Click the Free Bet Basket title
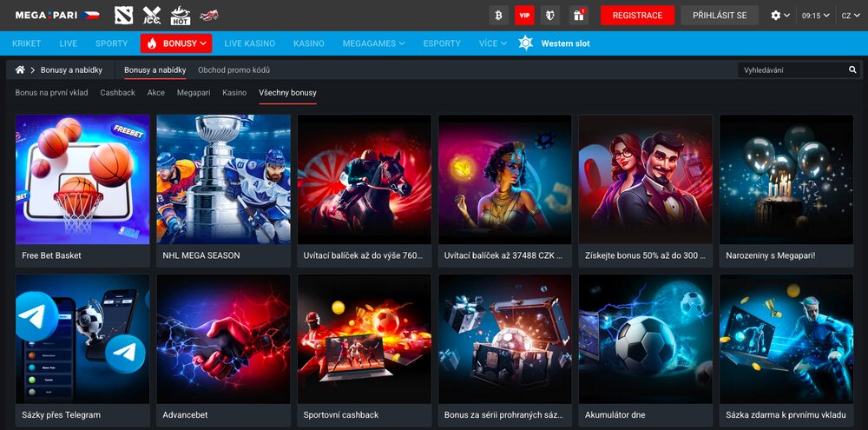Viewport: 868px width, 430px height. [51, 255]
